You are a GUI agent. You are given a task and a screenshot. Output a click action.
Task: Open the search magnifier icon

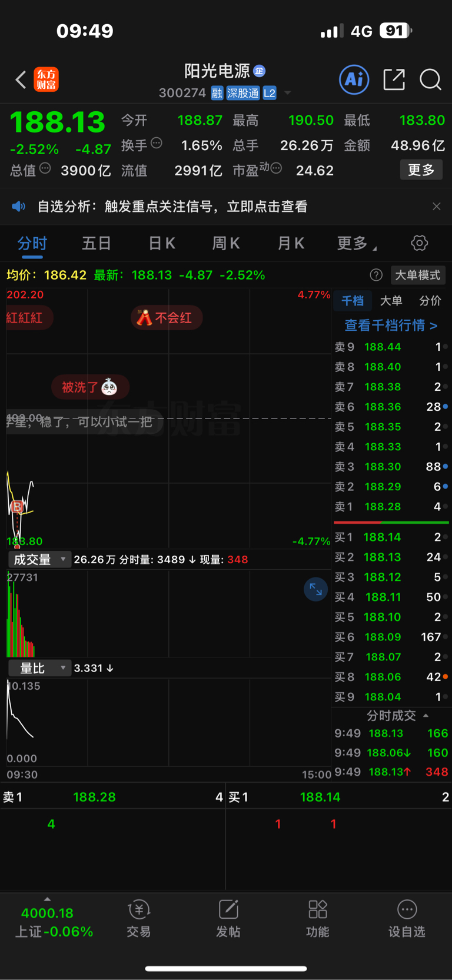430,79
